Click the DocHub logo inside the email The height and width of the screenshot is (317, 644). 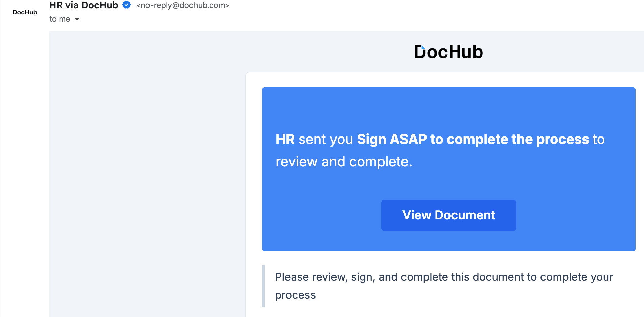[x=448, y=51]
